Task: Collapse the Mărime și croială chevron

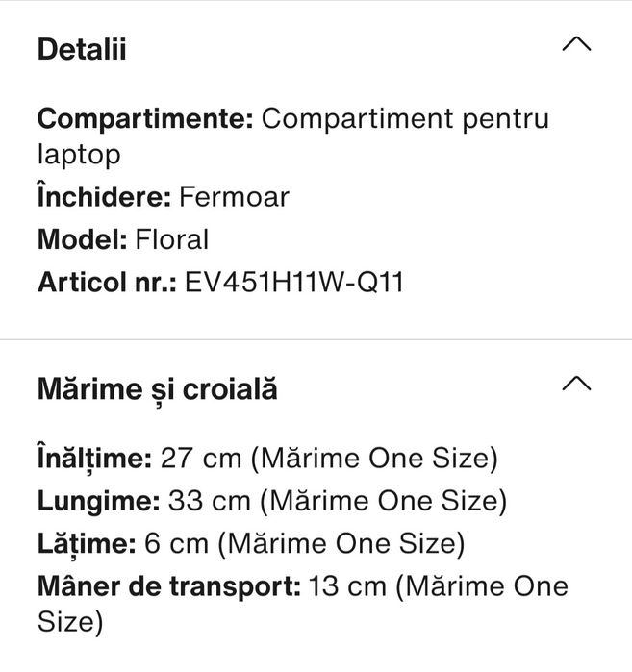Action: tap(575, 384)
